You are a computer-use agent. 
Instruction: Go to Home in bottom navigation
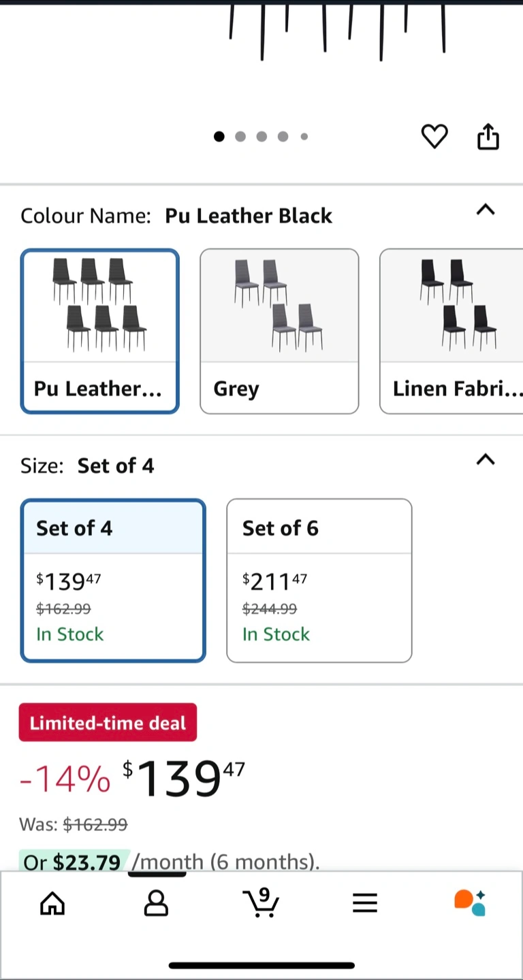click(x=52, y=903)
